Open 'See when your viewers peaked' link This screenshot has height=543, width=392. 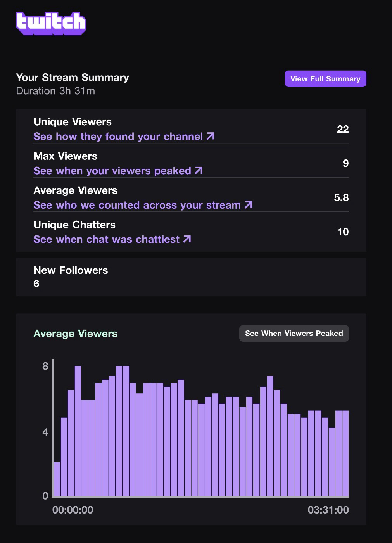point(112,171)
